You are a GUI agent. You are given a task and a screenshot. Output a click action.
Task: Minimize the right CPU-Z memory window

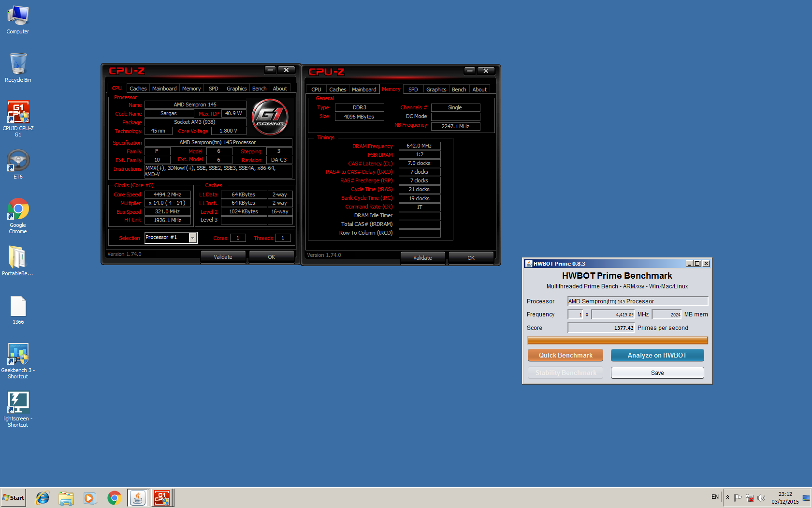470,71
